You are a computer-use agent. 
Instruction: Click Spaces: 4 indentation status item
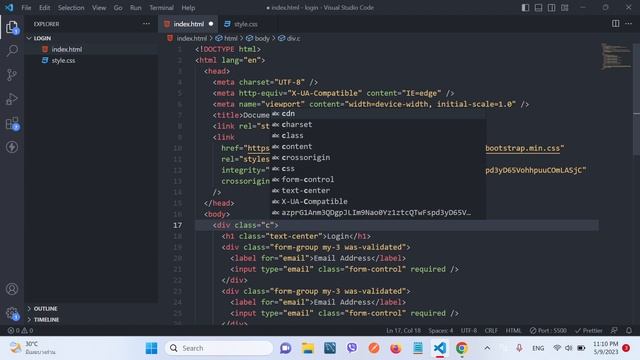coord(441,331)
